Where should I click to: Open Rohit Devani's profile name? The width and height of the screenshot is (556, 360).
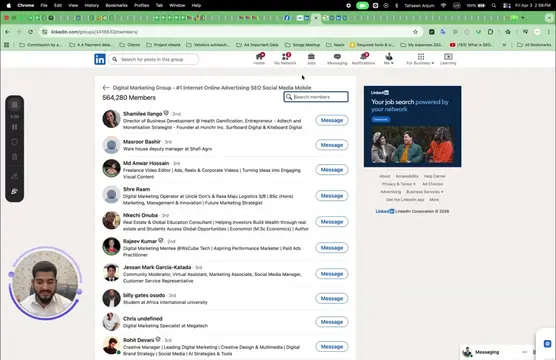click(x=139, y=340)
